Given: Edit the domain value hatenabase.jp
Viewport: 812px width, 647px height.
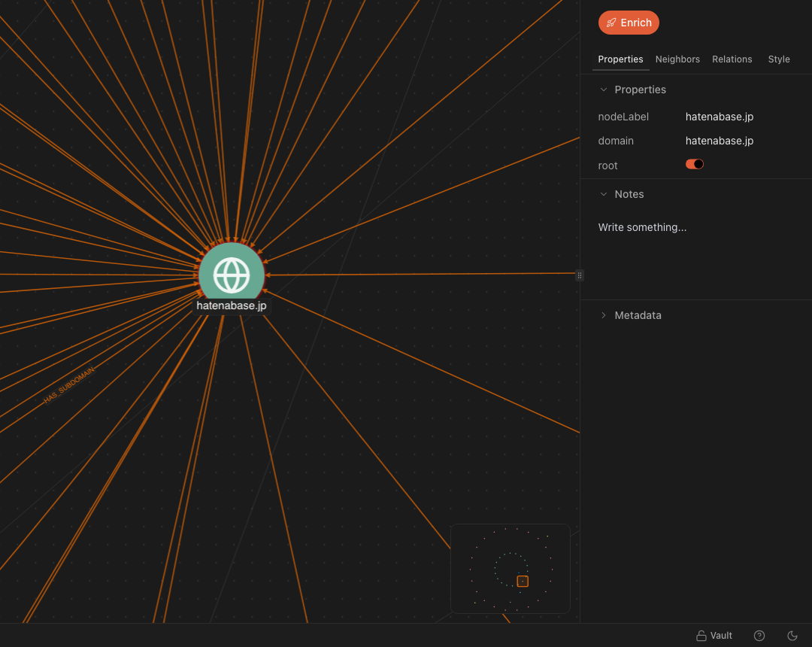Looking at the screenshot, I should [x=720, y=141].
